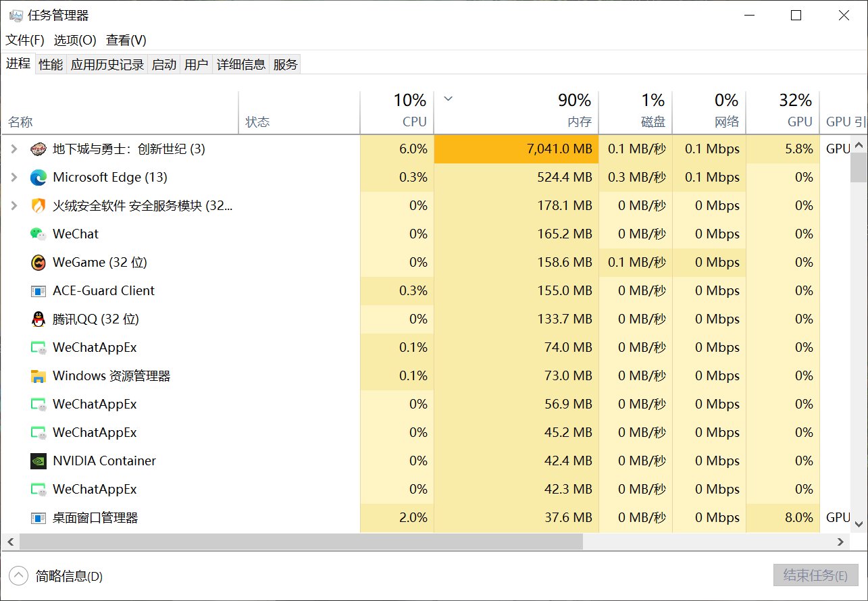Sort by the 名称 column header
This screenshot has width=868, height=601.
[120, 112]
